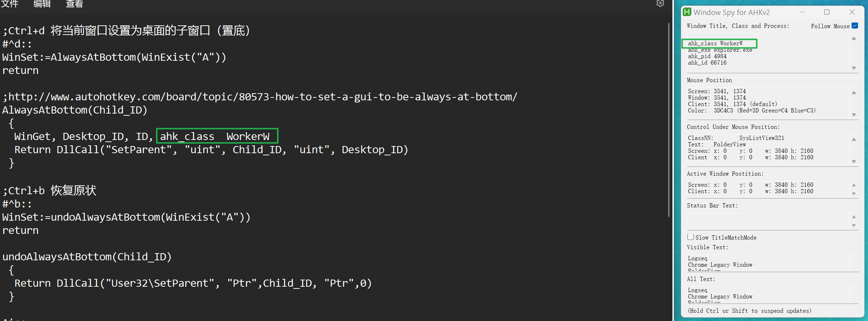Viewport: 868px width, 321px height.
Task: Open the settings gear icon in the editor
Action: point(660,4)
